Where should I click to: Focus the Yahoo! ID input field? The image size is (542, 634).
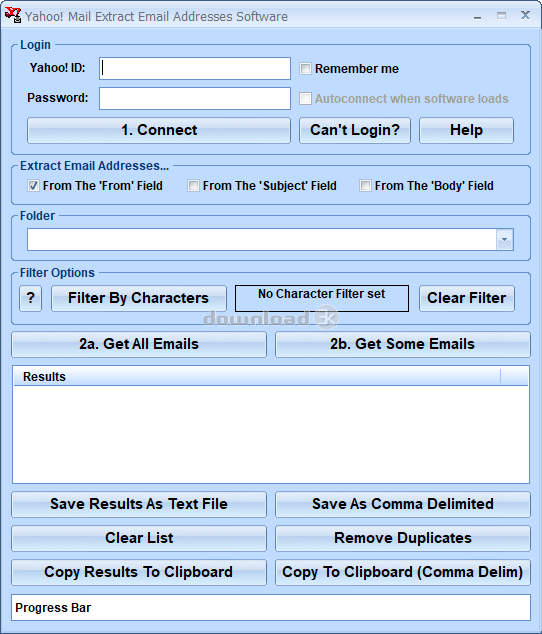pyautogui.click(x=195, y=68)
